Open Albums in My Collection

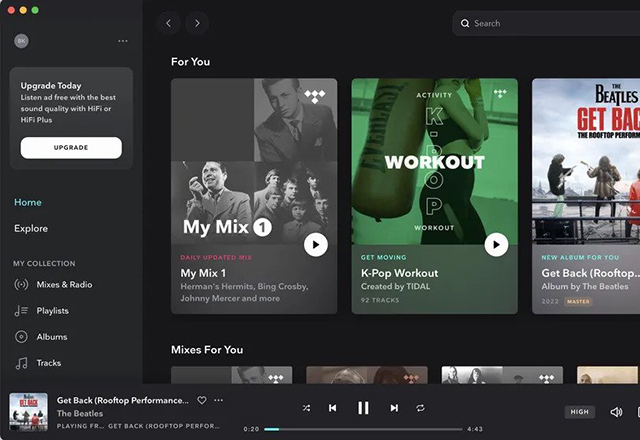[x=52, y=337]
